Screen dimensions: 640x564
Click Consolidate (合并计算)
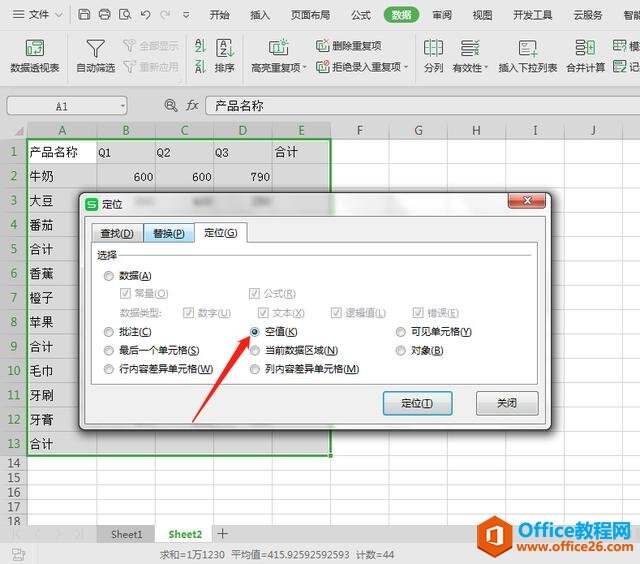[585, 56]
